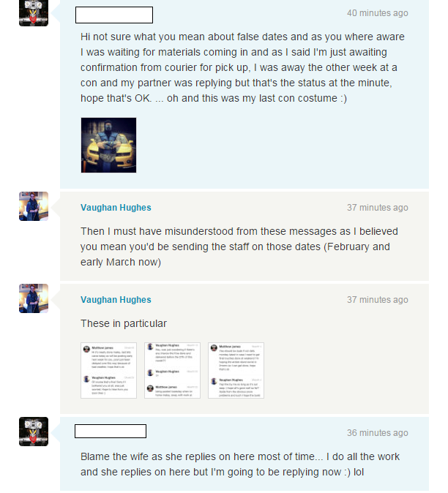Image resolution: width=448 pixels, height=493 pixels.
Task: Click the '37 minutes ago' timestamp above the screenshots
Action: point(378,300)
